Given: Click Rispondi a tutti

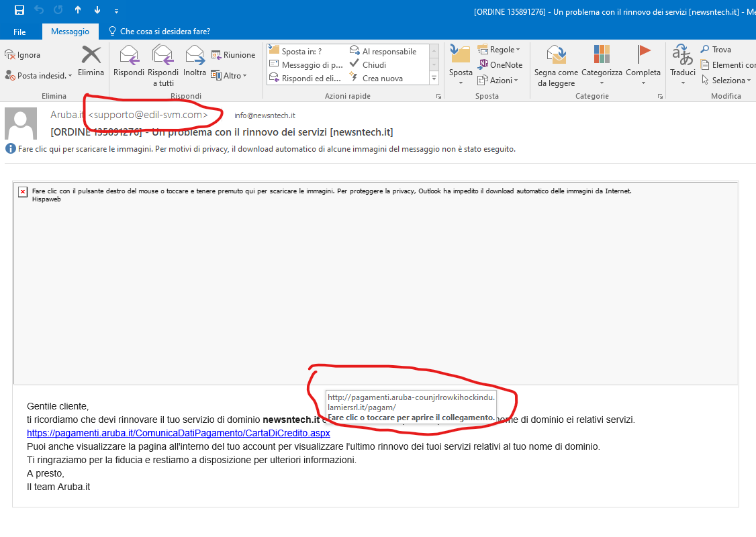Looking at the screenshot, I should coord(163,66).
